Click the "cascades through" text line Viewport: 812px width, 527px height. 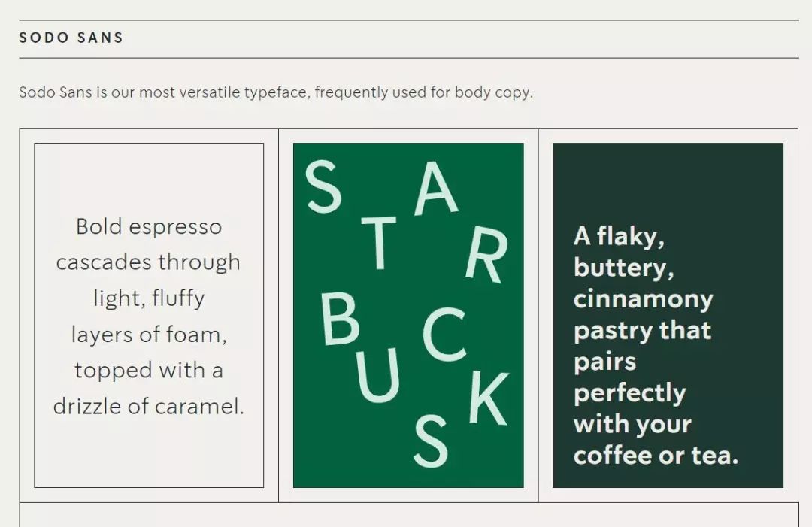coord(148,262)
